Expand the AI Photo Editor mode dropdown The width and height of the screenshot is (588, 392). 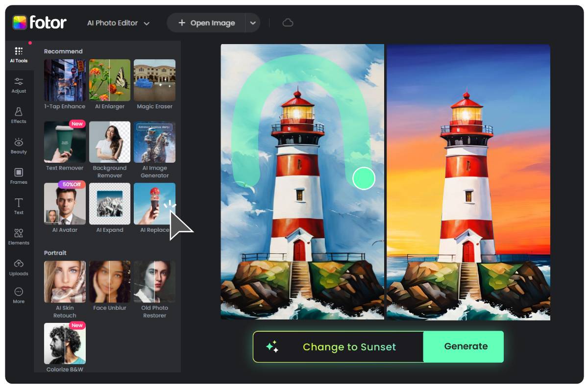coord(118,23)
